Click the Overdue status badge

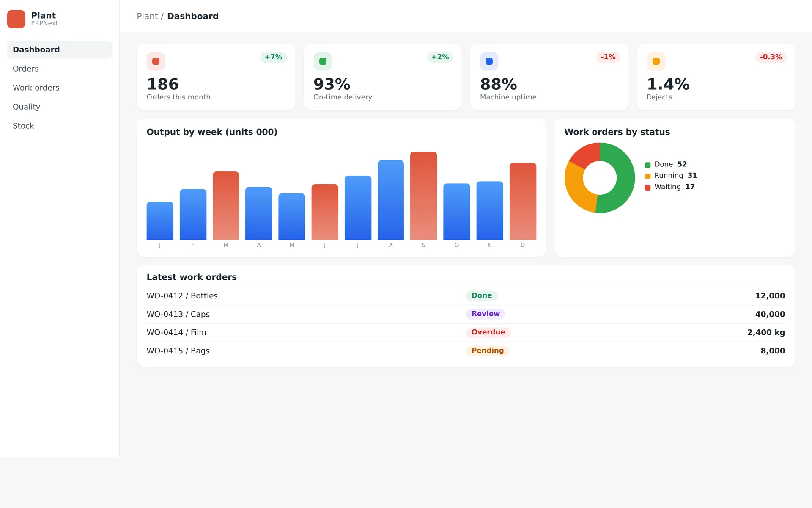pos(488,332)
